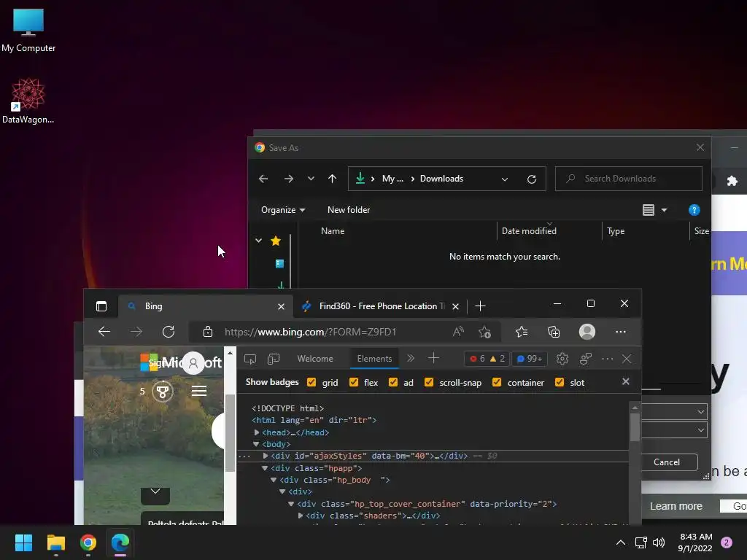Uncheck the scroll-snap badge checkbox

click(x=429, y=382)
